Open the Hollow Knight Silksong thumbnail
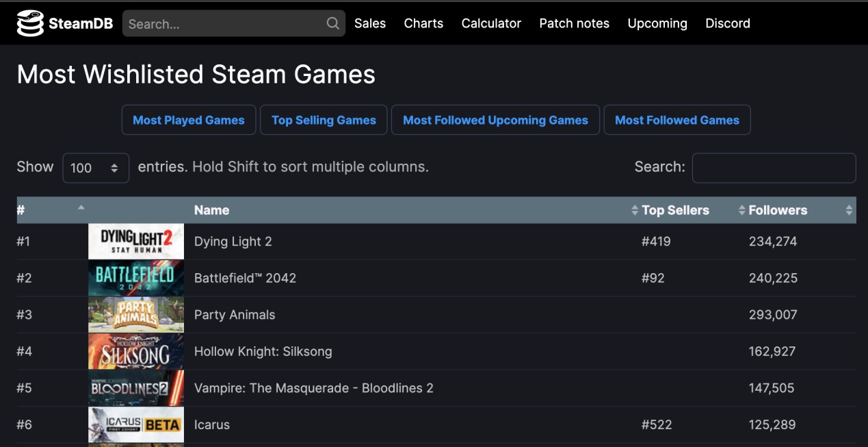 (x=136, y=351)
